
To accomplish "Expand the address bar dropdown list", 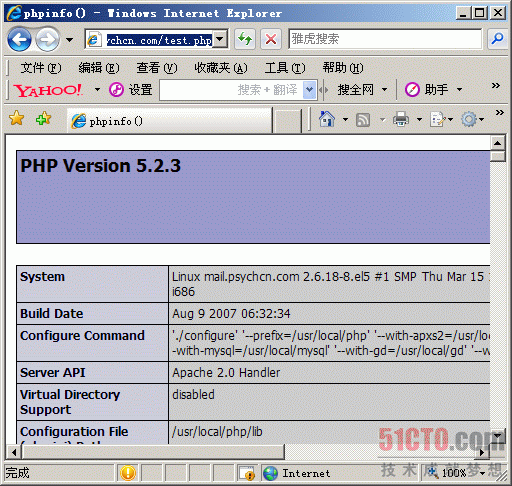I will pyautogui.click(x=220, y=39).
